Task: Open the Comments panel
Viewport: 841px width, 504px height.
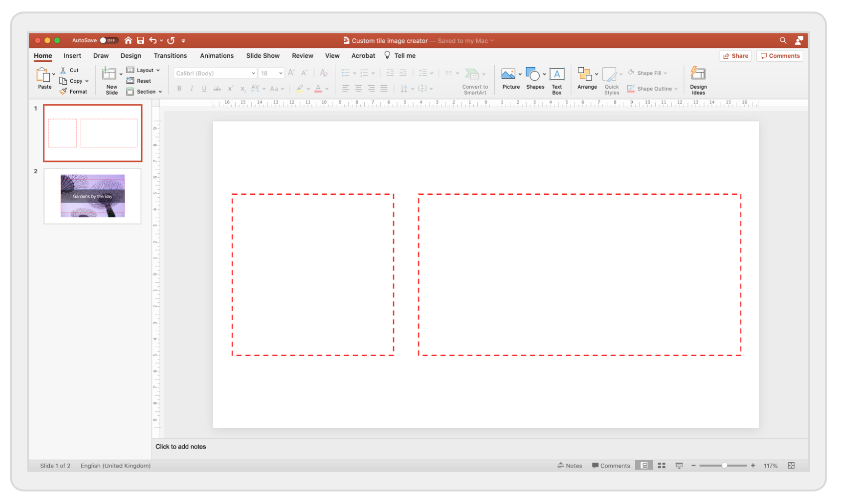Action: pyautogui.click(x=779, y=55)
